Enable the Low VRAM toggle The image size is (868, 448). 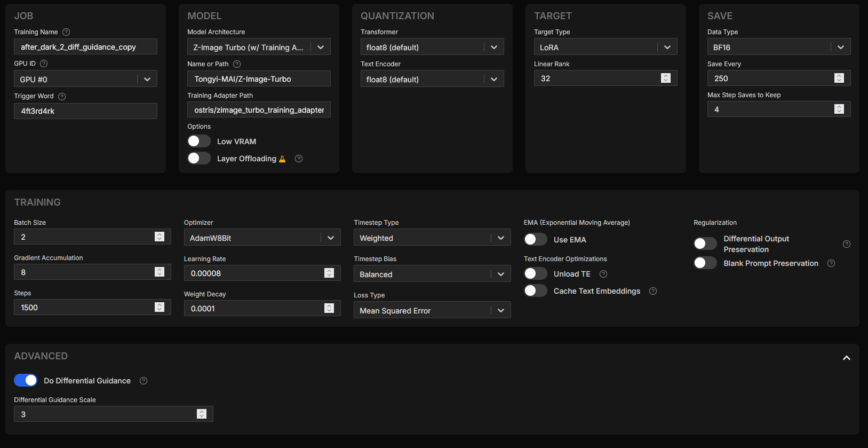199,142
